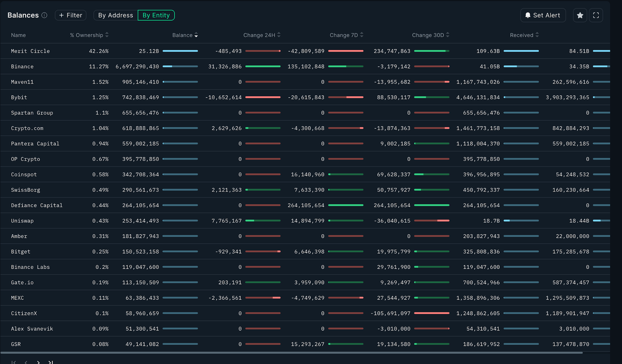622x364 pixels.
Task: Sort by Change 7D using its arrows
Action: (362, 35)
